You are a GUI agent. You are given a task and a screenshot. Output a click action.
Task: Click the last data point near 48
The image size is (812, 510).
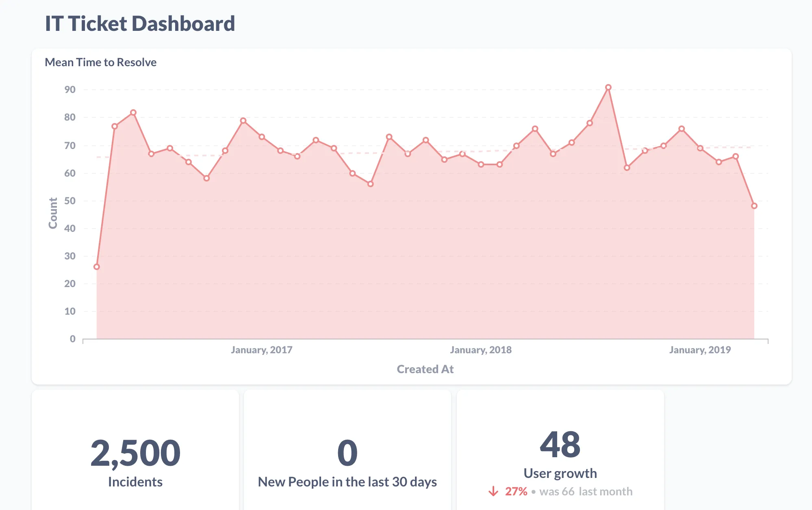pyautogui.click(x=754, y=206)
